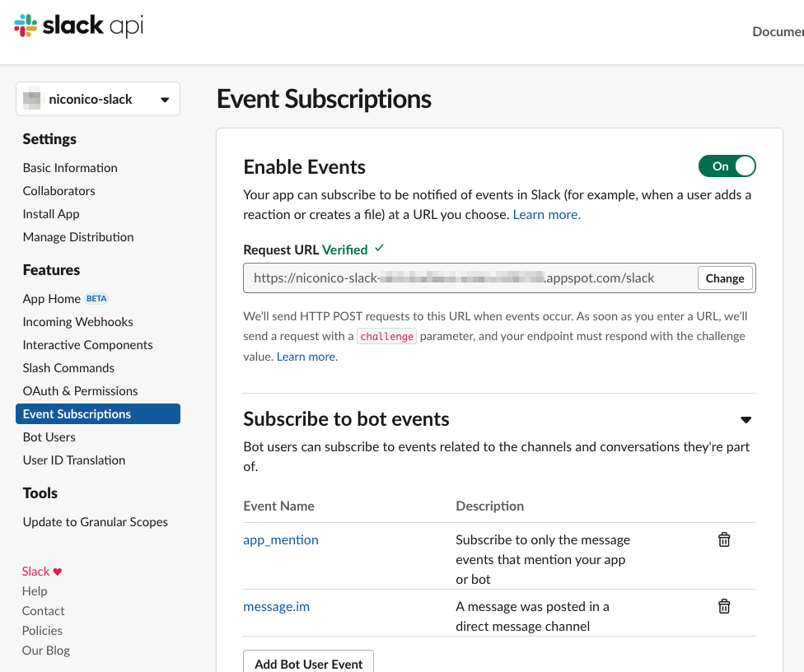This screenshot has width=804, height=672.
Task: Open Basic Information settings
Action: (70, 168)
